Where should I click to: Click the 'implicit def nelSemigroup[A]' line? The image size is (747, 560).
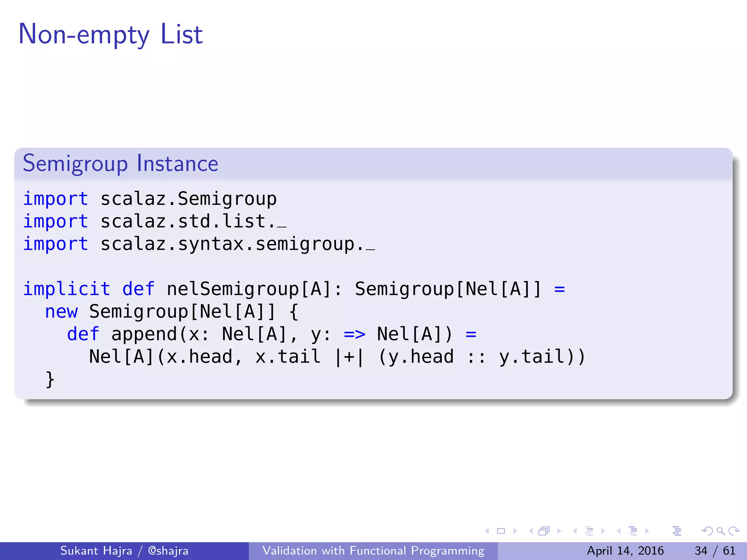[x=294, y=289]
